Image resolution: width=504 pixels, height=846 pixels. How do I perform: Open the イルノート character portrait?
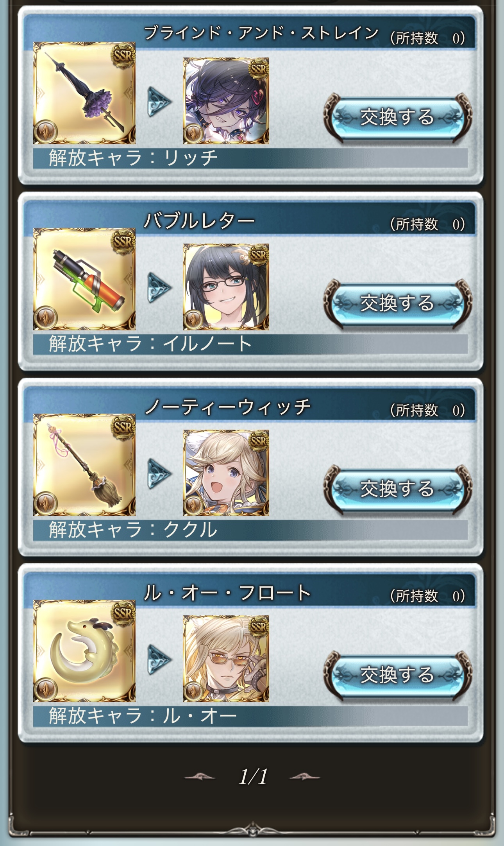[226, 287]
